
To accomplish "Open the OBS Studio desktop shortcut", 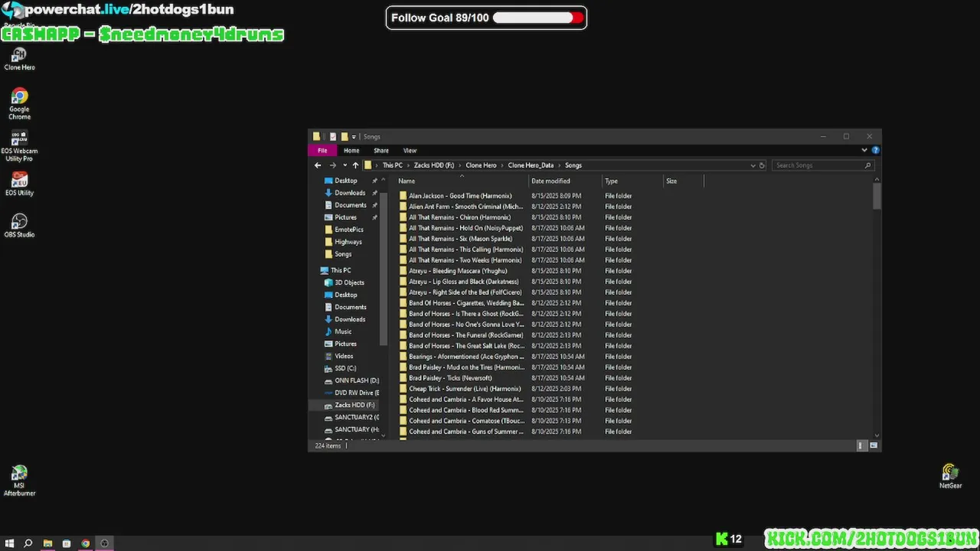I will [19, 226].
